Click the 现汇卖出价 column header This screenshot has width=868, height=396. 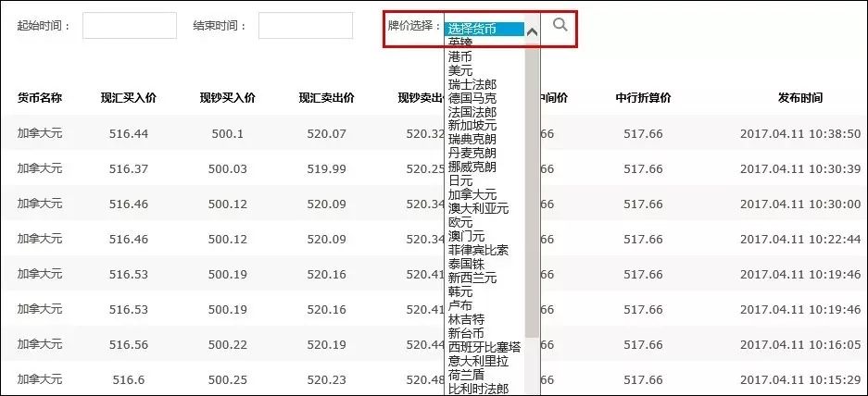(x=327, y=98)
